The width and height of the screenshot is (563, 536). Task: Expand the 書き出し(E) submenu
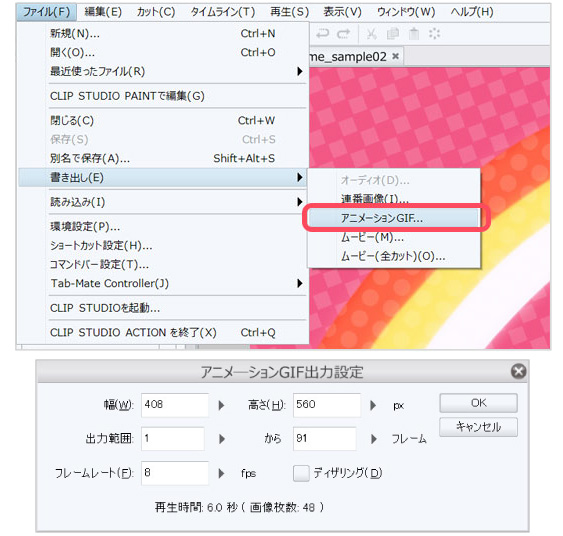pyautogui.click(x=163, y=177)
